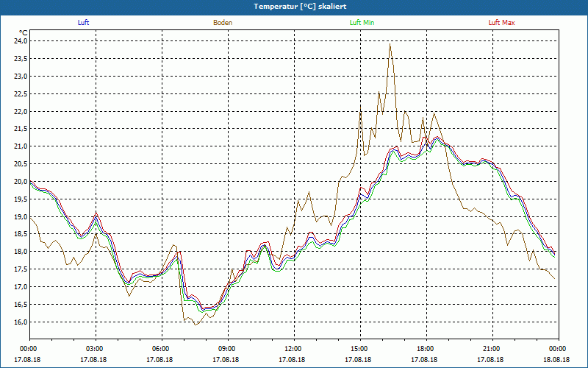Click the 03:00 time axis label
588x368 pixels.
coord(96,349)
